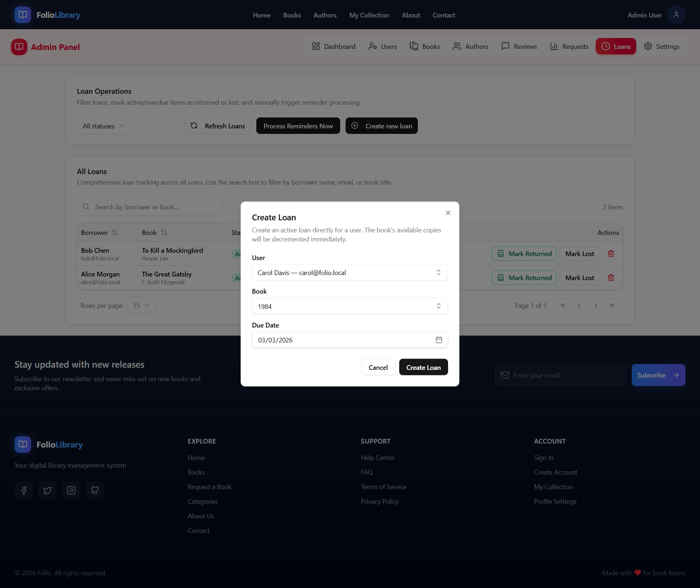Click the Requests chart icon
The height and width of the screenshot is (588, 700).
coord(554,46)
